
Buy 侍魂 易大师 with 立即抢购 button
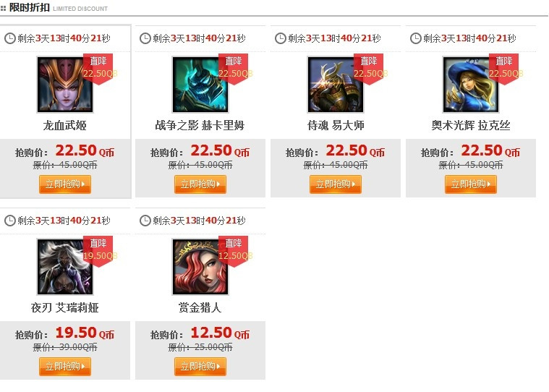336,184
